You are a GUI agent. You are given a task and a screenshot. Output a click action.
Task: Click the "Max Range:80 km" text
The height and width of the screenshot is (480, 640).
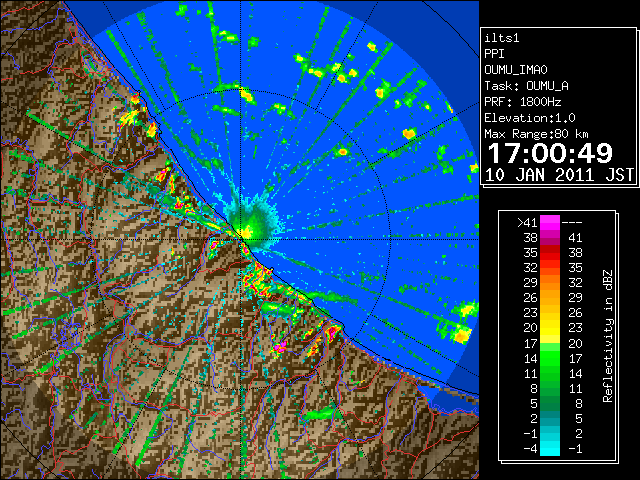[536, 134]
